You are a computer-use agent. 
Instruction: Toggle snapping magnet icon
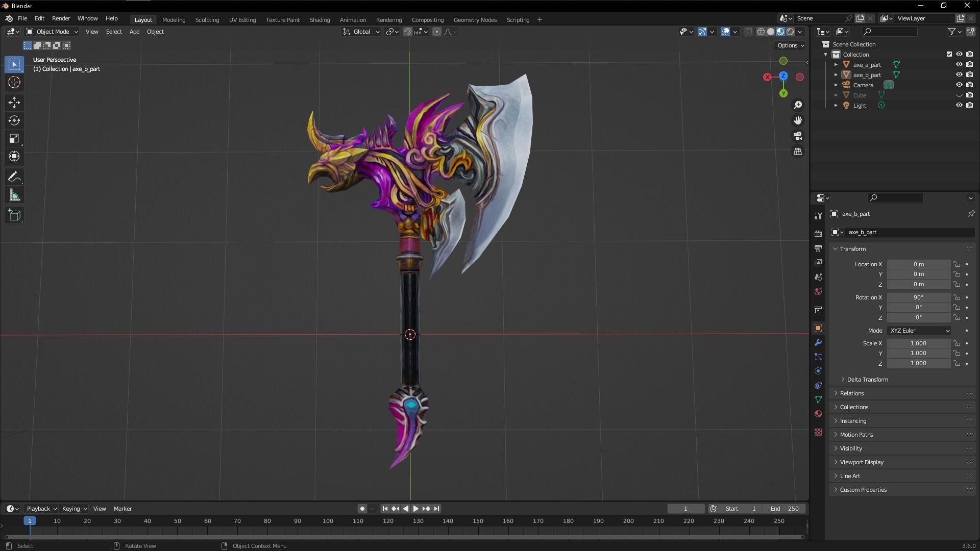[x=408, y=32]
